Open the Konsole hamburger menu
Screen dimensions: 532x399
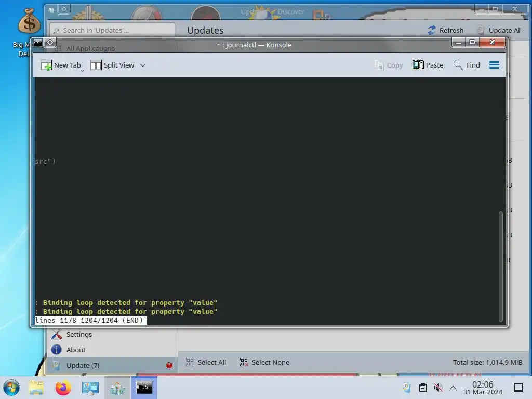[494, 65]
